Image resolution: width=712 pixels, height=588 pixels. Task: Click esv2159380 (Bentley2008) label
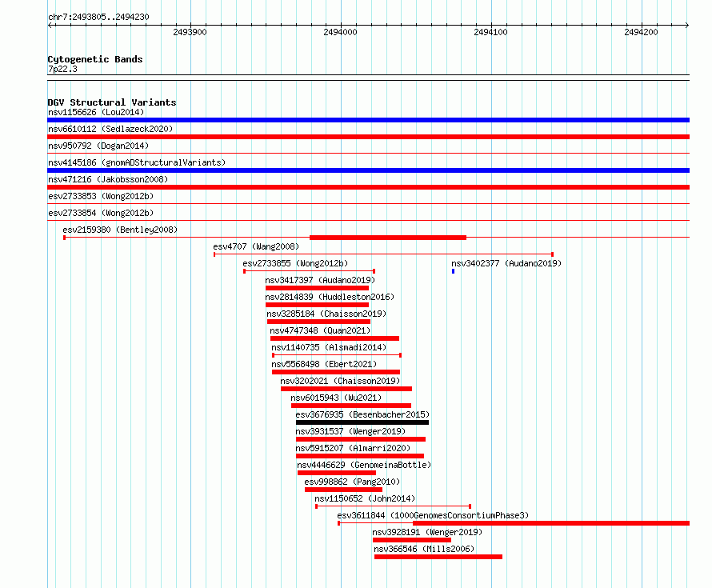120,230
